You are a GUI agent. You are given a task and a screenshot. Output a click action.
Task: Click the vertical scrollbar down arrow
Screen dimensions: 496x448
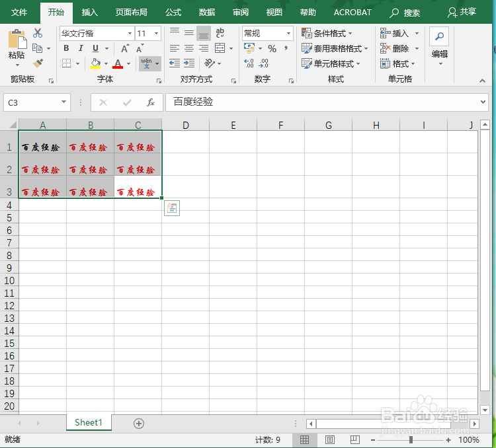485,410
